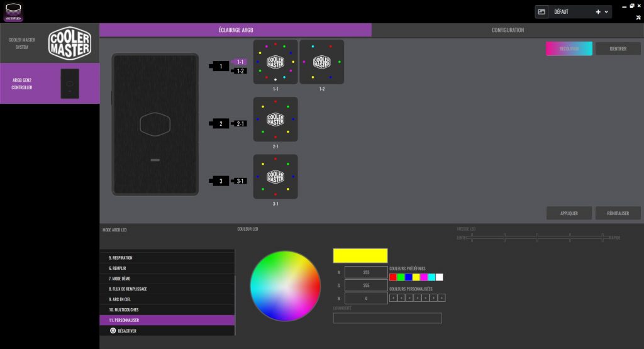Select controller port 3
The image size is (644, 349).
tap(221, 181)
